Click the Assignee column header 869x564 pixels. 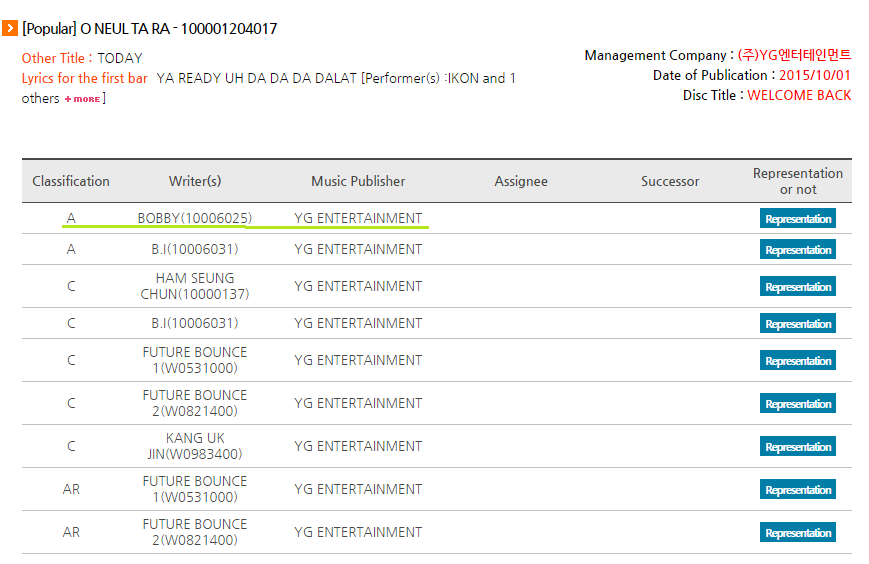click(x=521, y=181)
